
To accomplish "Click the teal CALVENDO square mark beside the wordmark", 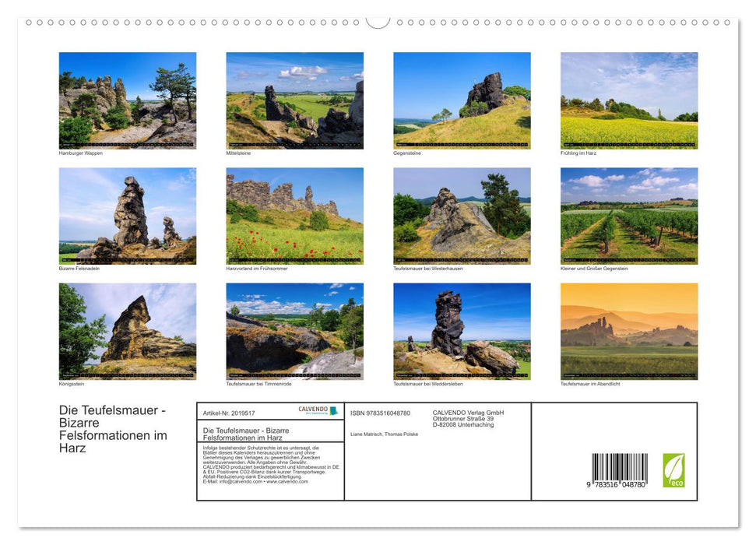I will pyautogui.click(x=335, y=410).
